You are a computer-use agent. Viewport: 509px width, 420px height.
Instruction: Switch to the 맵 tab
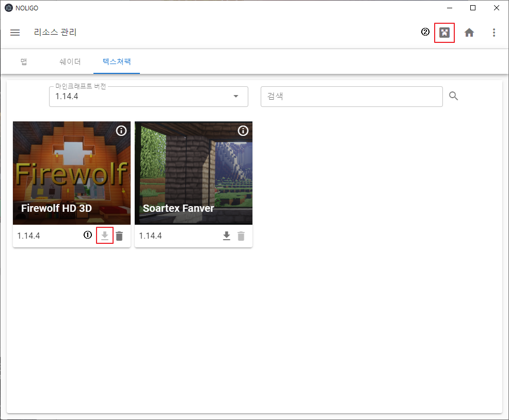click(24, 61)
